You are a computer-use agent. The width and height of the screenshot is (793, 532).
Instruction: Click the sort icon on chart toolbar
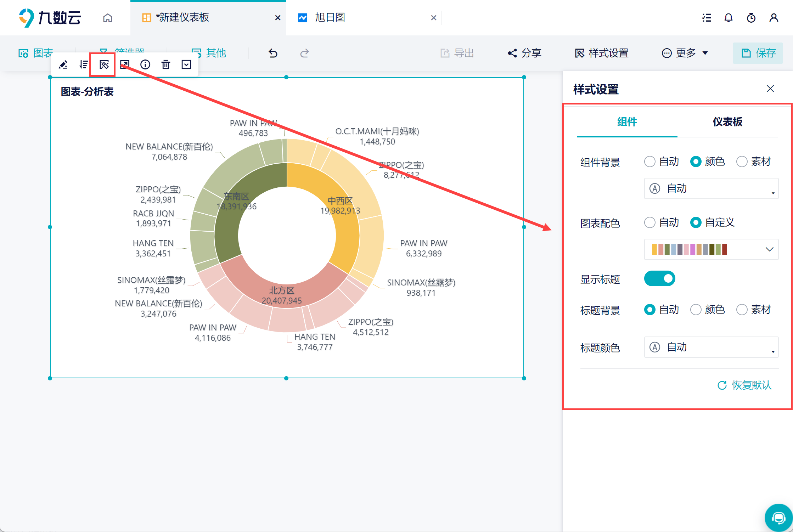click(x=84, y=64)
